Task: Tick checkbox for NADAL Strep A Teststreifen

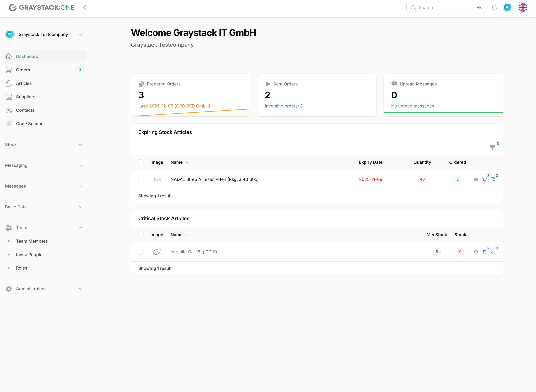Action: coord(141,179)
